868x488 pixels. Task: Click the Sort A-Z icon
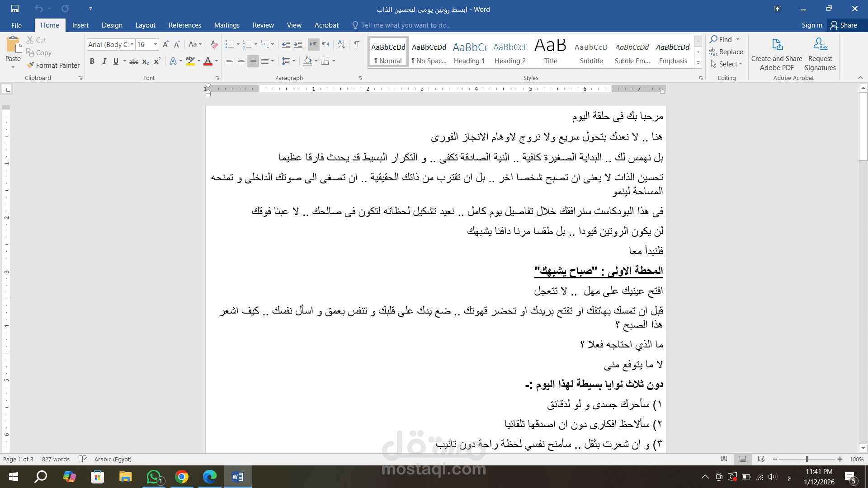[x=342, y=44]
